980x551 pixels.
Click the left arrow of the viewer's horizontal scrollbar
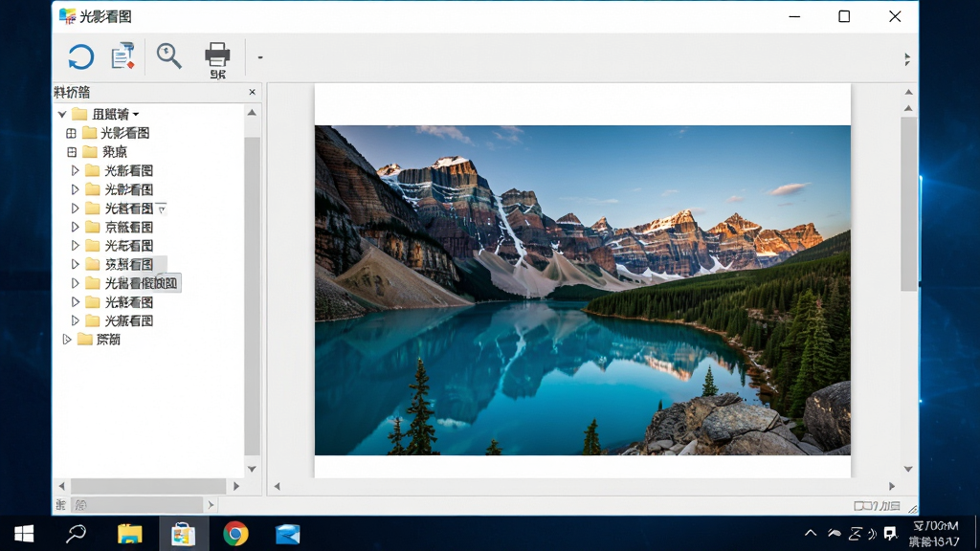(x=277, y=486)
